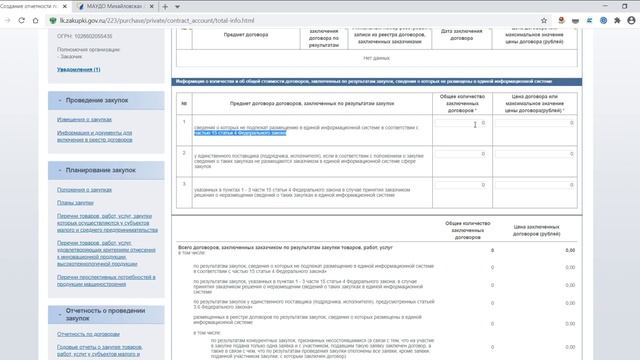Screen dimensions: 640x360
Task: Click the highlighted статьи 4 Федерального закона text
Action: click(x=240, y=133)
